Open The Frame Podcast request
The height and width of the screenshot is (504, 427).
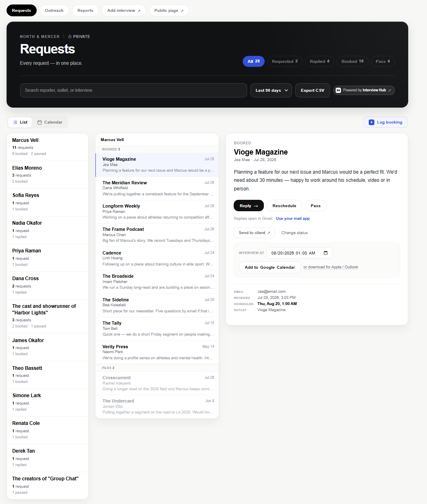(157, 235)
